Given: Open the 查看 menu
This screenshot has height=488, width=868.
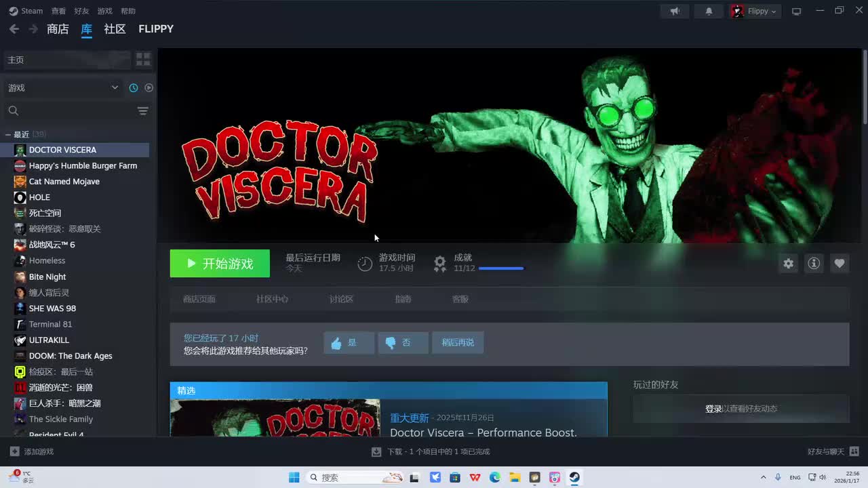Looking at the screenshot, I should [58, 11].
